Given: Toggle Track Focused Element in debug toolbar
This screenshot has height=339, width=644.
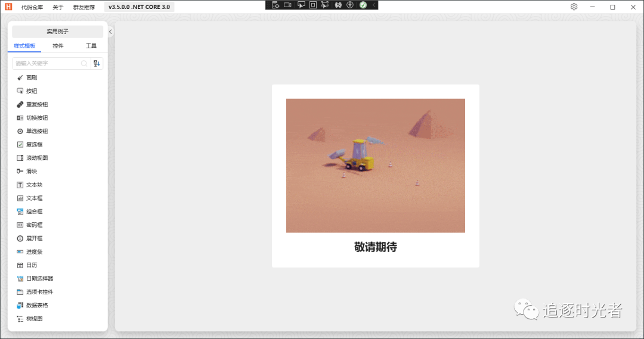Looking at the screenshot, I should [x=325, y=5].
